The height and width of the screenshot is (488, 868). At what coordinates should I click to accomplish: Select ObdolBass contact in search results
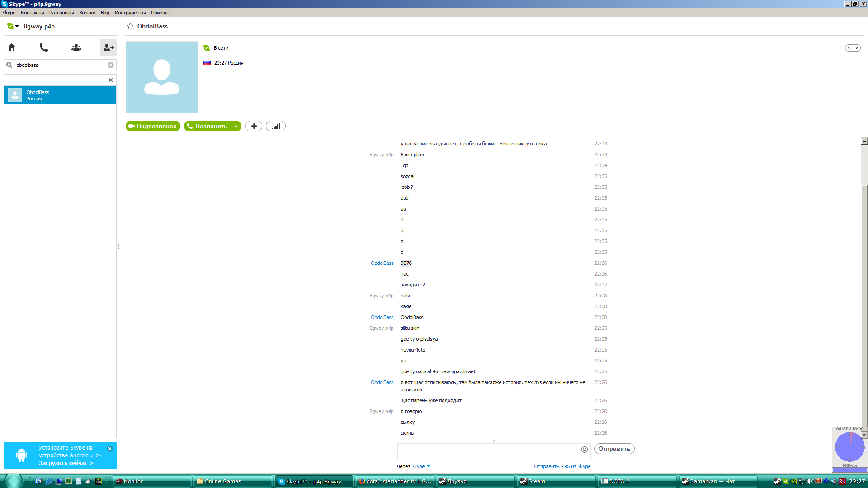(x=60, y=95)
